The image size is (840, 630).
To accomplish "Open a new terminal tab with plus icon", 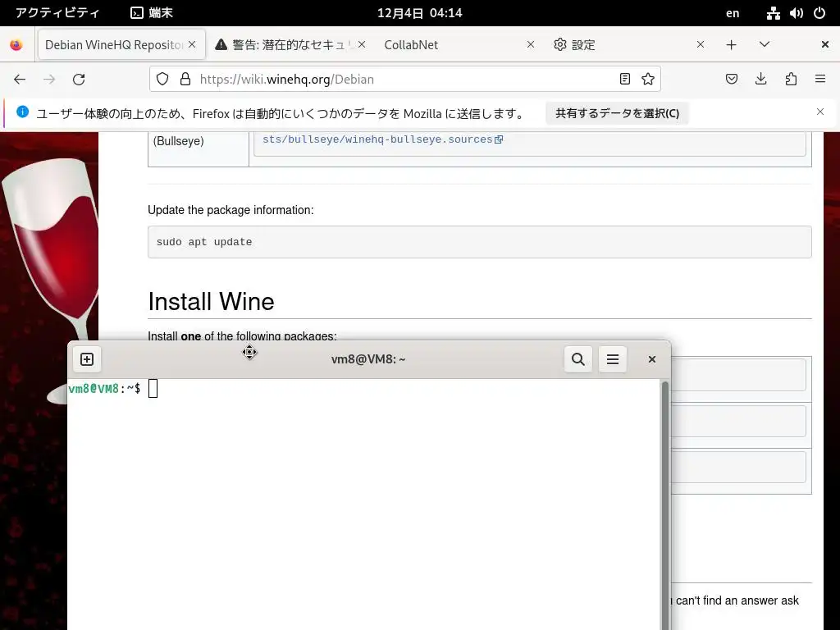I will pos(87,359).
